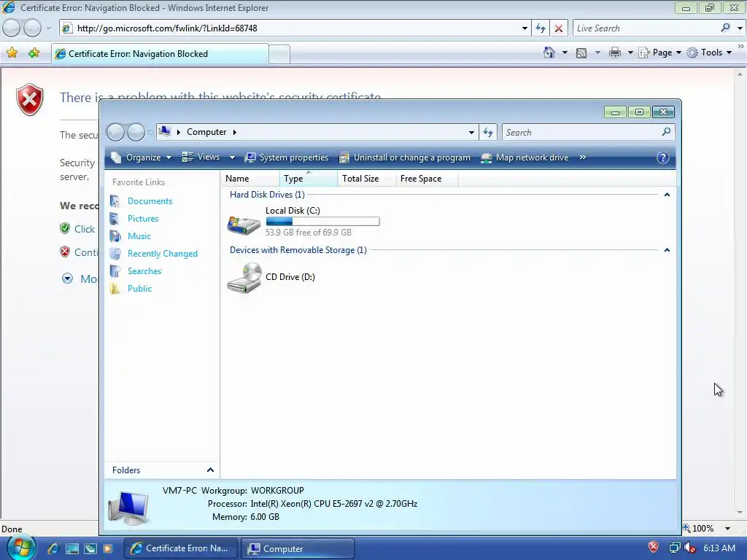Switch to Computer taskbar button

pos(297,548)
